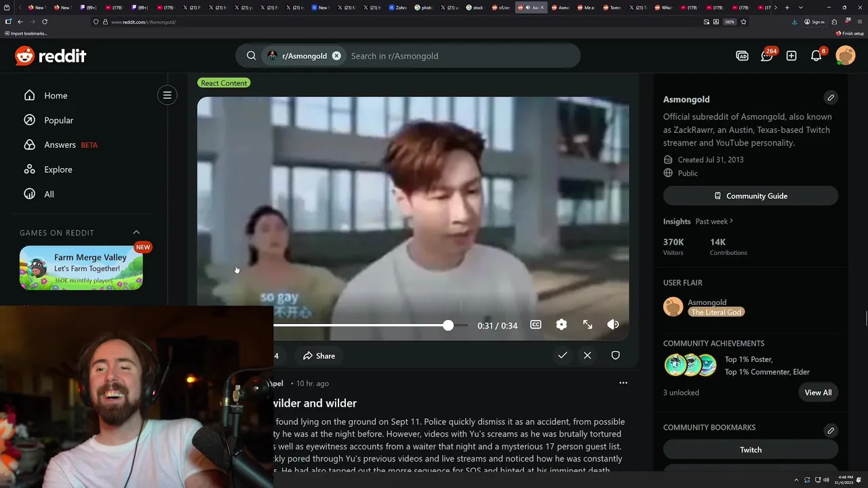Collapse the Games on Reddit section
This screenshot has width=868, height=488.
tap(136, 232)
